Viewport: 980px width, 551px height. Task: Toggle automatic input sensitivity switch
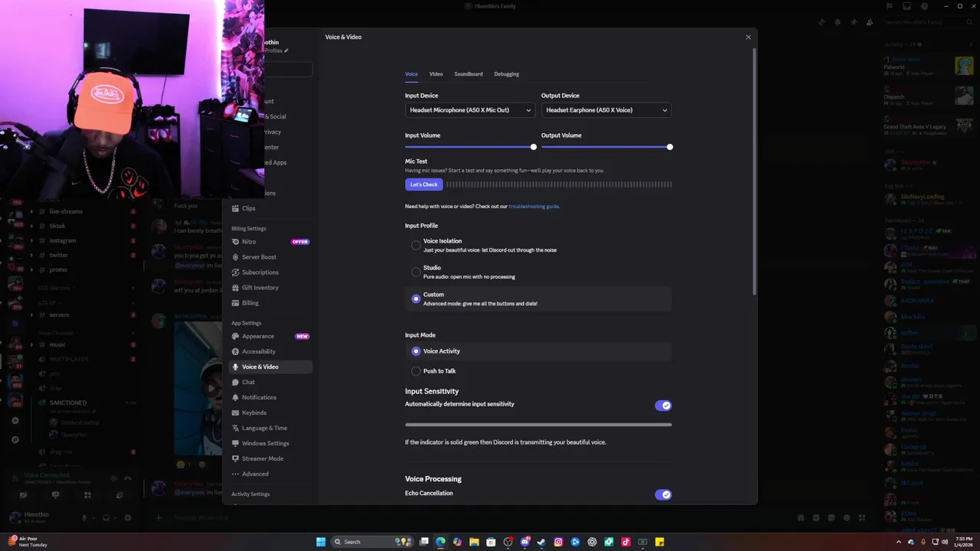coord(663,406)
